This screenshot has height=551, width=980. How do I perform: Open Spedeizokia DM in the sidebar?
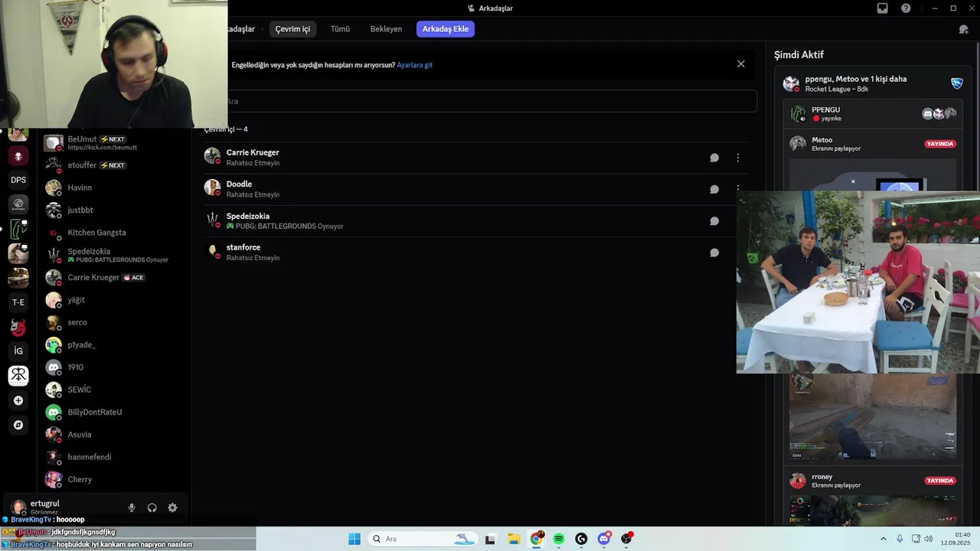115,255
